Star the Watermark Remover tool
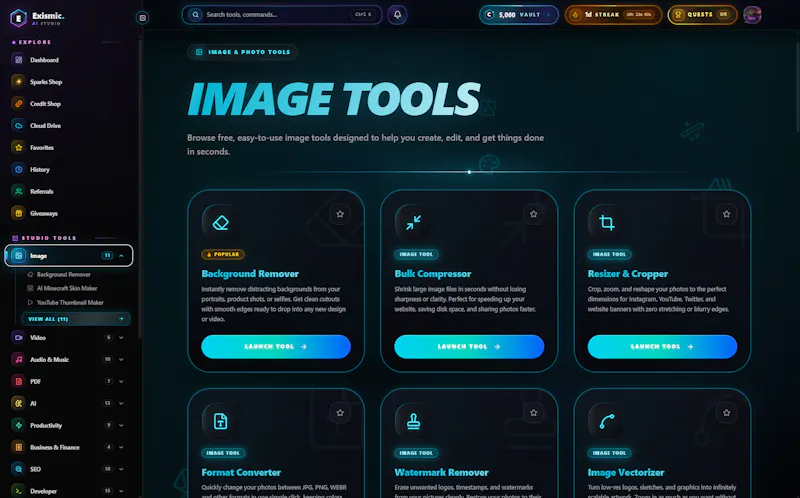This screenshot has width=800, height=498. pos(533,413)
